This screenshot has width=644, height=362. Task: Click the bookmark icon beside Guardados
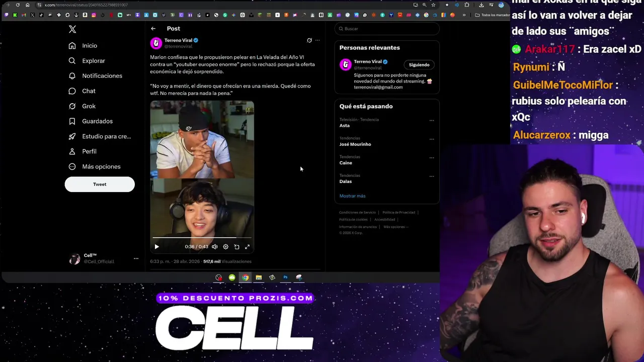pyautogui.click(x=72, y=121)
